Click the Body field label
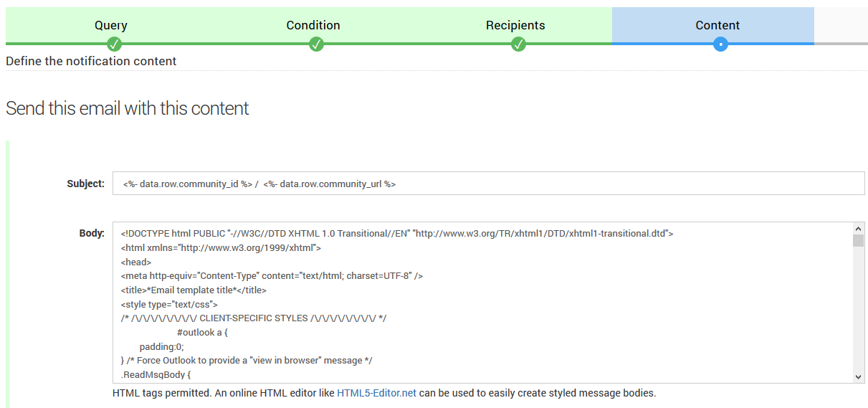Viewport: 868px width, 408px height. (x=92, y=233)
